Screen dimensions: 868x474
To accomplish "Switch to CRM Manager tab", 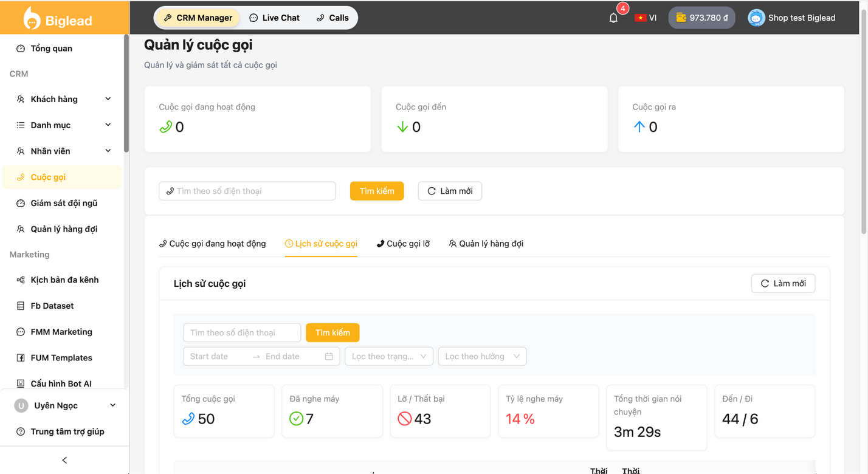I will 198,18.
